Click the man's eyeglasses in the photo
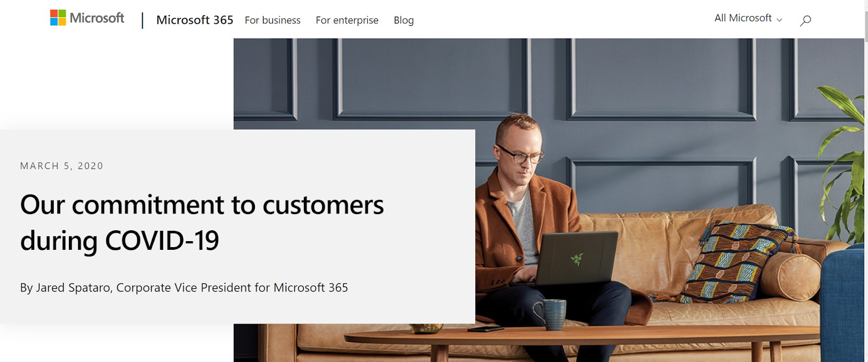 pyautogui.click(x=520, y=155)
